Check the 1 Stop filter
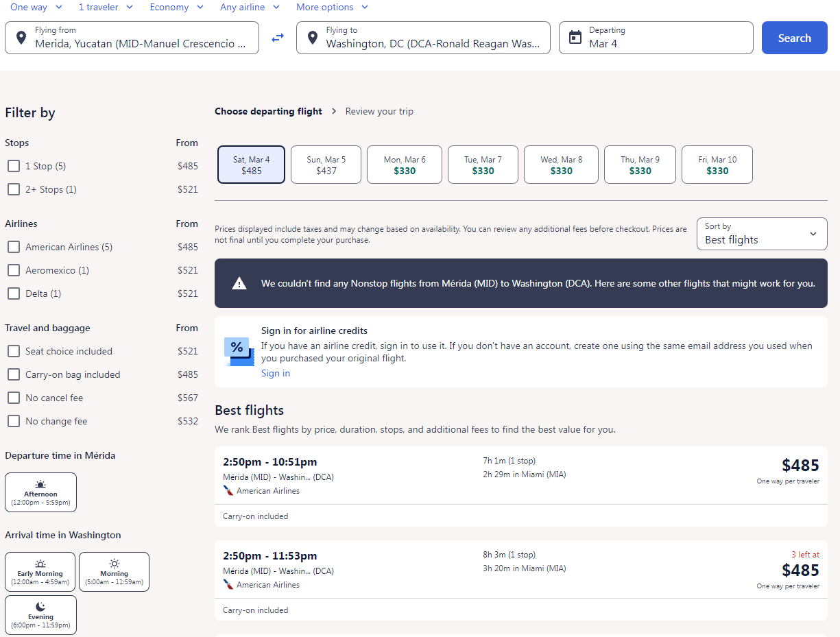The width and height of the screenshot is (840, 637). [x=14, y=166]
